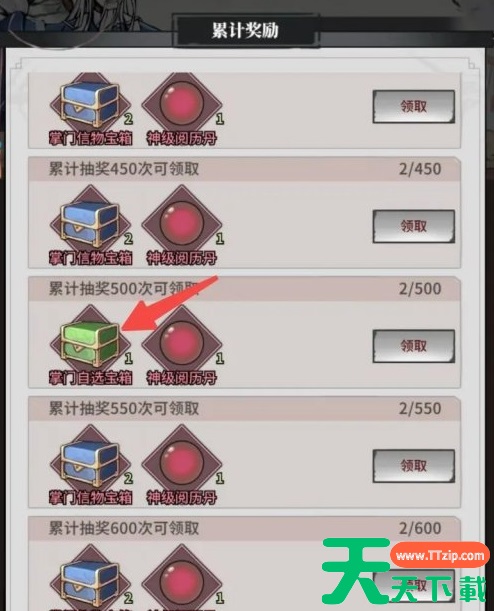The image size is (494, 611).
Task: Click the 累计奖励 title banner
Action: [245, 30]
